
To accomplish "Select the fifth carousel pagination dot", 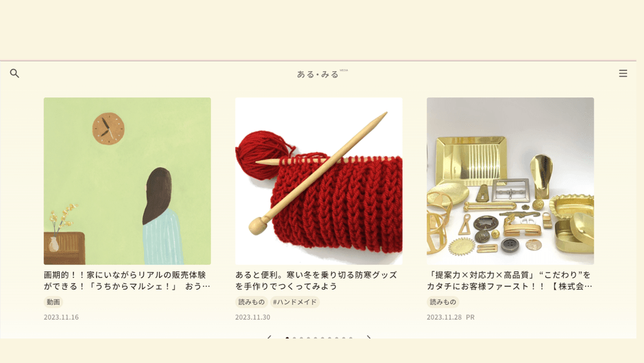I will [x=315, y=338].
